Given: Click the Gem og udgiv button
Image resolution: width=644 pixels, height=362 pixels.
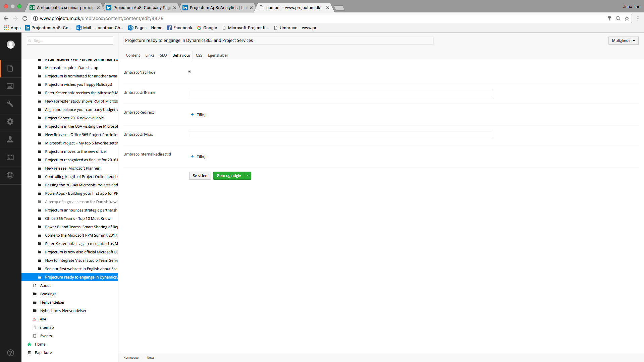Looking at the screenshot, I should click(x=229, y=176).
